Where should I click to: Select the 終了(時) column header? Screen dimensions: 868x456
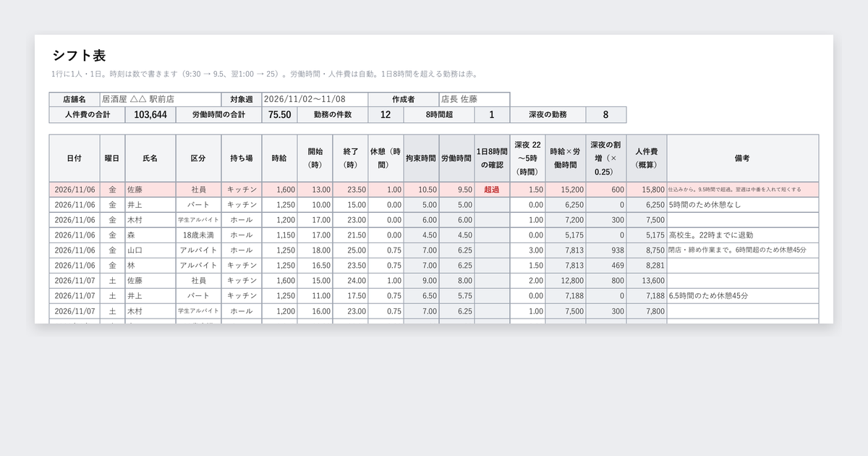pyautogui.click(x=350, y=158)
